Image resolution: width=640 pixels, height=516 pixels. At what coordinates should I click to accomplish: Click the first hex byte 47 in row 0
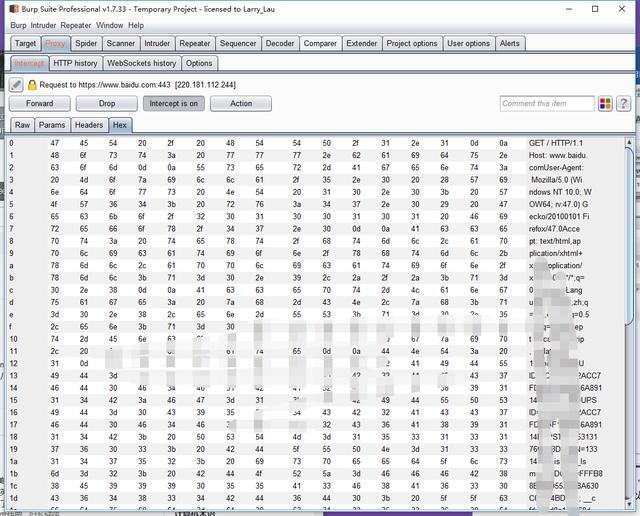[55, 143]
